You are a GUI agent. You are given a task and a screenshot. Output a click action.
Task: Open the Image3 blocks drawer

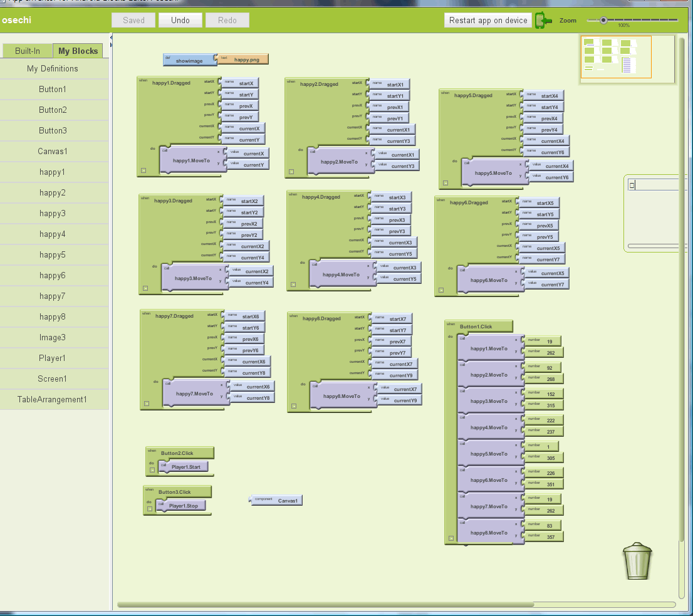tap(53, 338)
